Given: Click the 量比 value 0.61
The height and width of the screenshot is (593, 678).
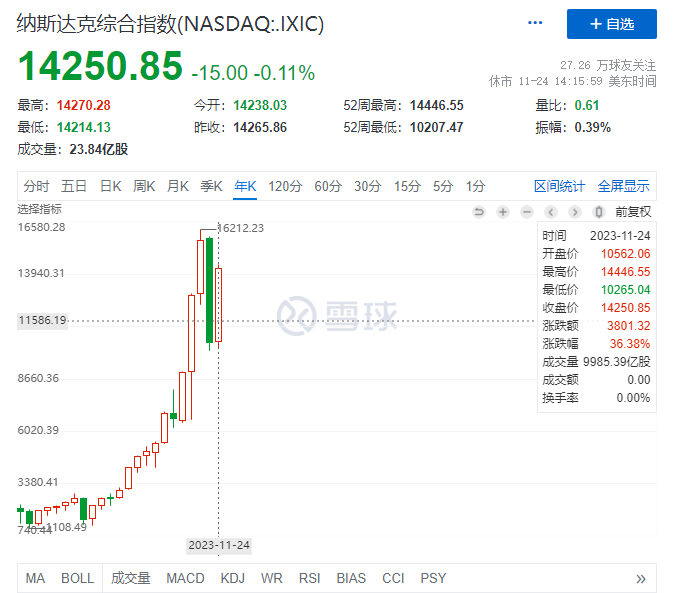Looking at the screenshot, I should coord(587,106).
